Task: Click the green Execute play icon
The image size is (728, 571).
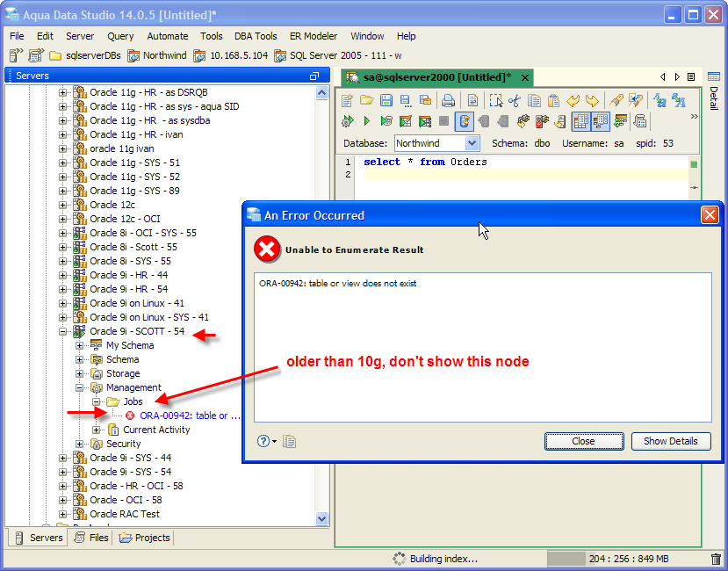Action: (367, 122)
